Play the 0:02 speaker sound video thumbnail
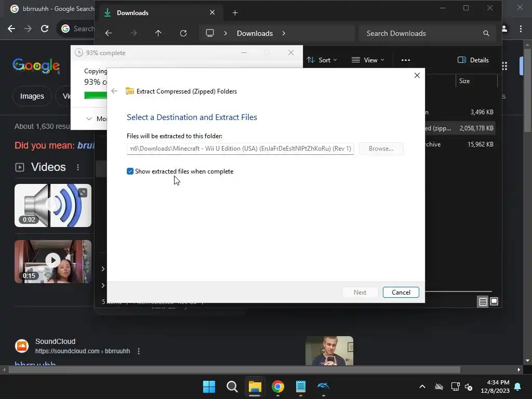 pos(53,206)
